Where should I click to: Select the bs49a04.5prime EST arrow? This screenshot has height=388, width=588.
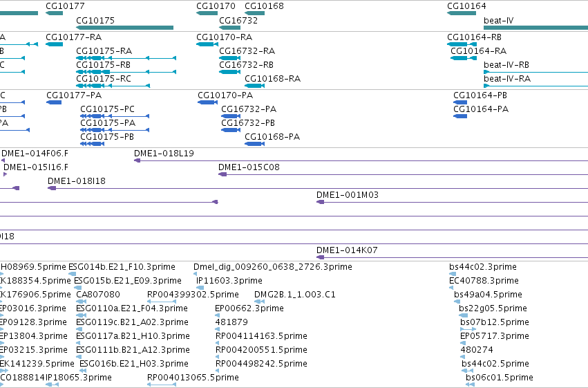(x=457, y=302)
